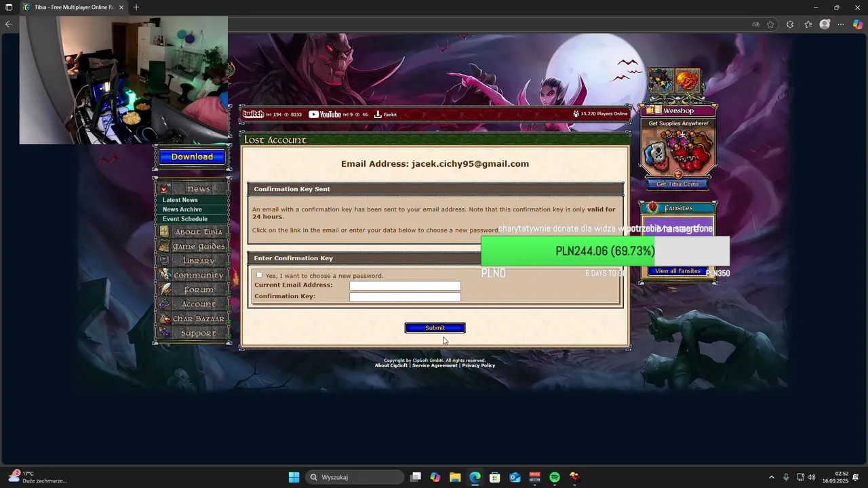
Task: Expand the Support menu
Action: [193, 333]
